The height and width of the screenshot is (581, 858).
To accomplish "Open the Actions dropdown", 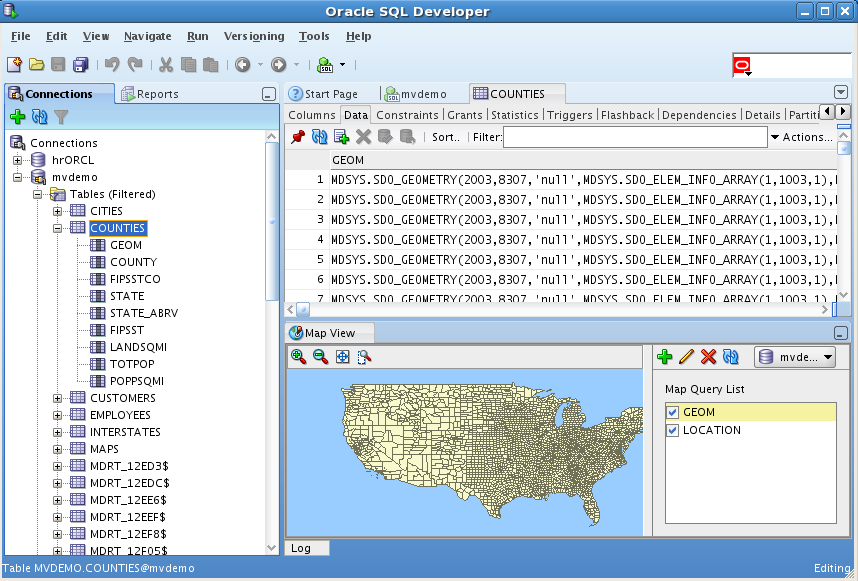I will pyautogui.click(x=801, y=137).
